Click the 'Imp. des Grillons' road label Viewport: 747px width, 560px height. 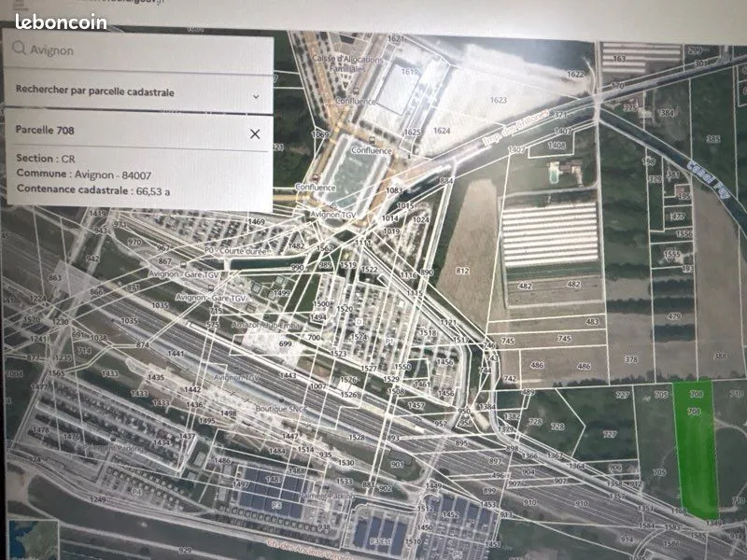click(x=515, y=127)
